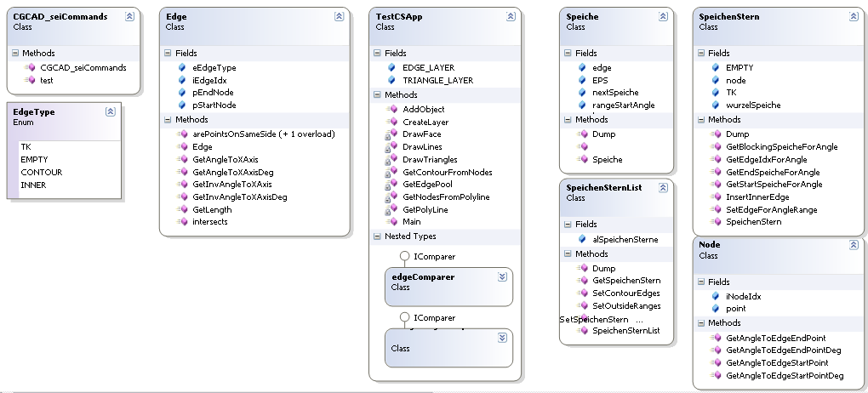Select the CGCAD_seiCommands class title header
This screenshot has height=393, width=868.
tap(60, 16)
